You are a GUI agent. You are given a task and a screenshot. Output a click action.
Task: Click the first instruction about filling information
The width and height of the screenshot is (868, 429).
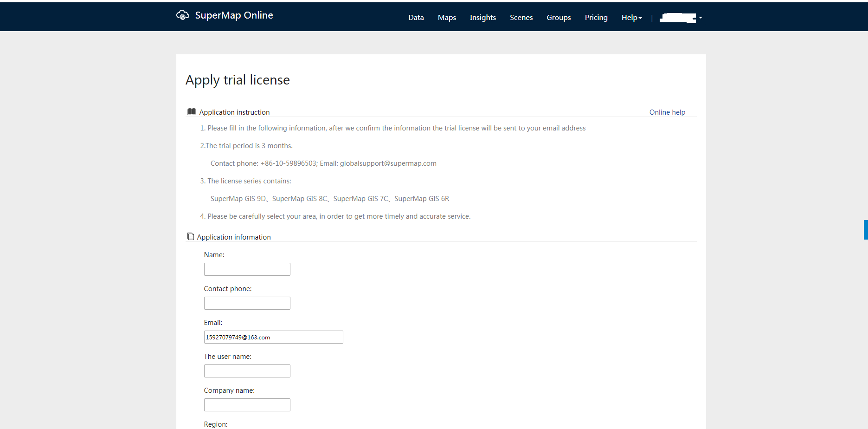(393, 128)
